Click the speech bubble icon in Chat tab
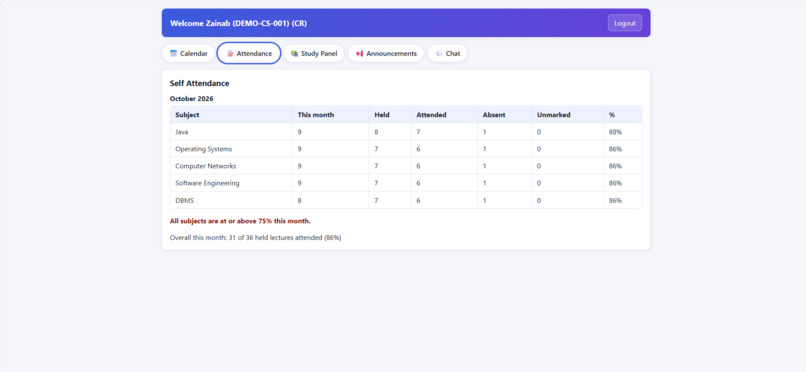 (x=439, y=53)
